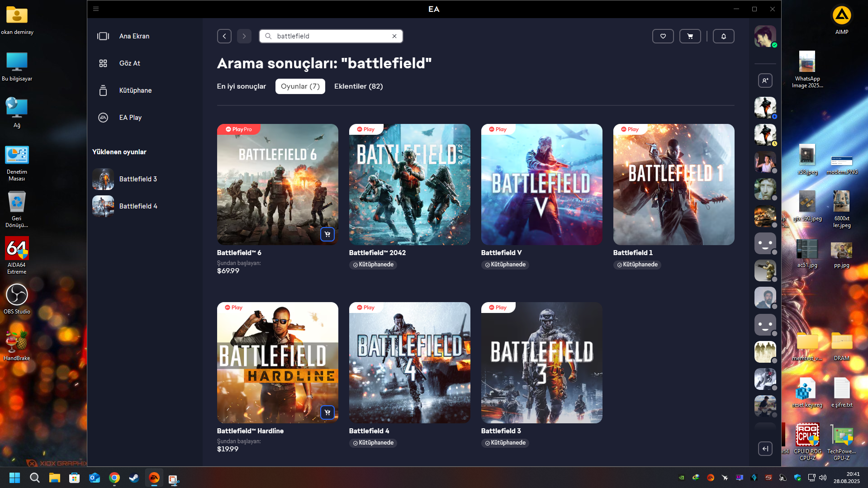Click the $69.99 price of Battlefield 6
Viewport: 868px width, 488px height.
tap(228, 271)
